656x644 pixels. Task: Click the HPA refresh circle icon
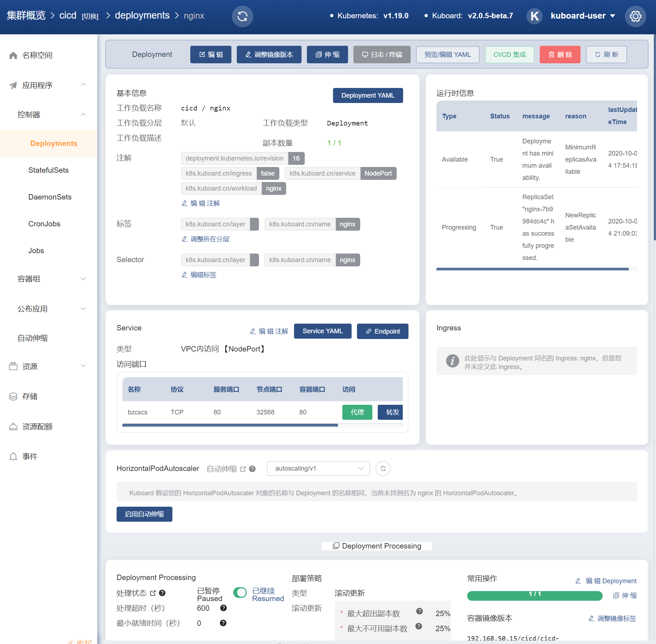coord(383,468)
